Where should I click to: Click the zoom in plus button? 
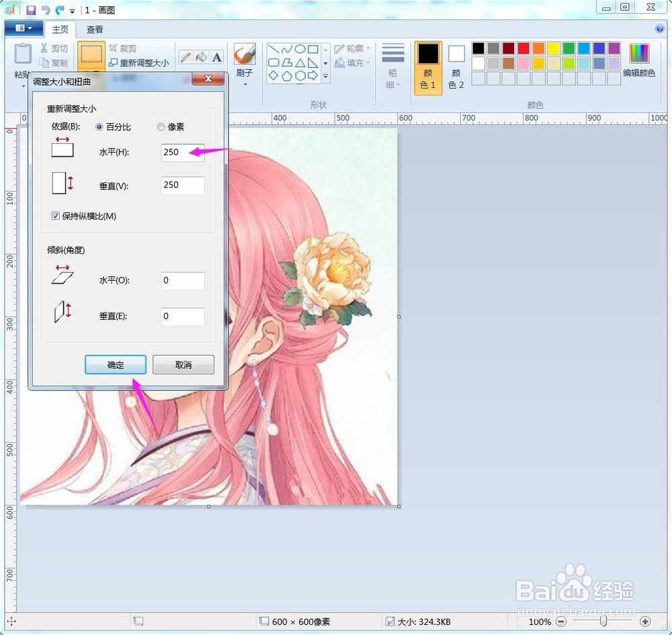click(645, 622)
